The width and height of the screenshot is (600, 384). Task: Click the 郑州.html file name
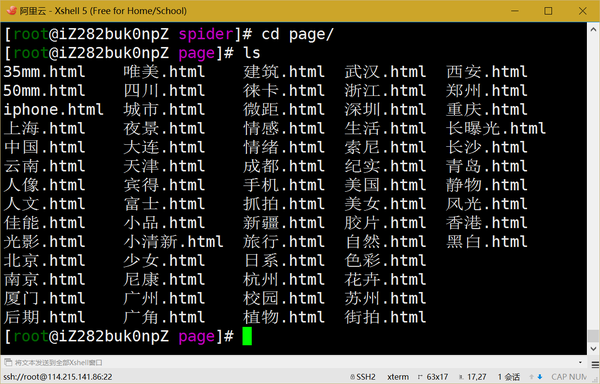tap(487, 91)
